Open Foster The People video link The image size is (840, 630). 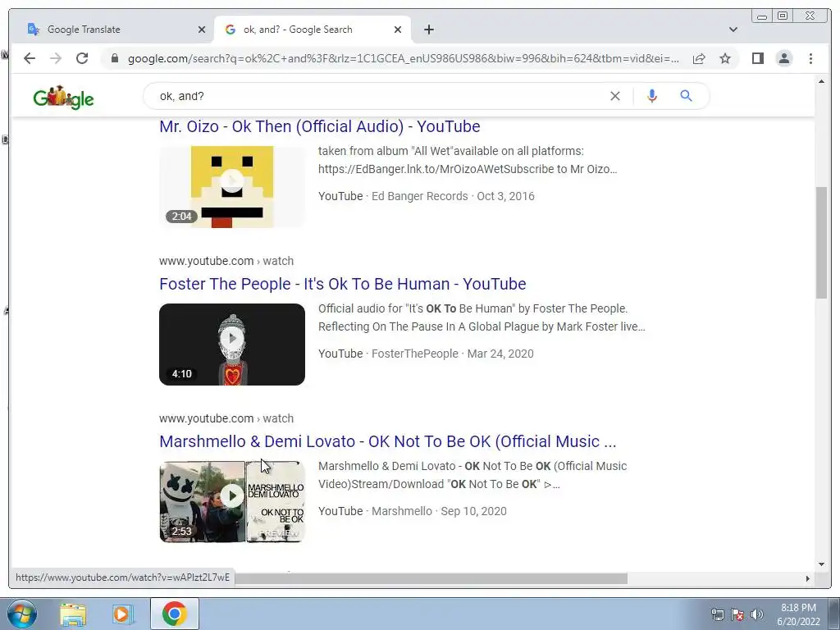coord(342,284)
